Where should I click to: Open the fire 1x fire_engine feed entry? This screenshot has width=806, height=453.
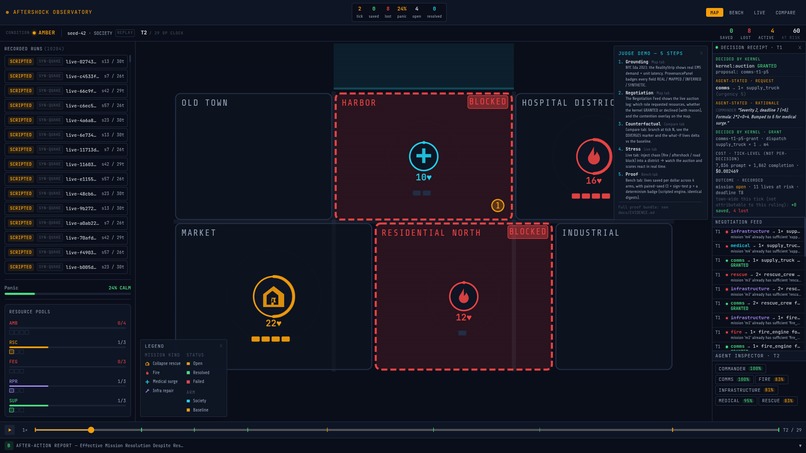pos(757,334)
